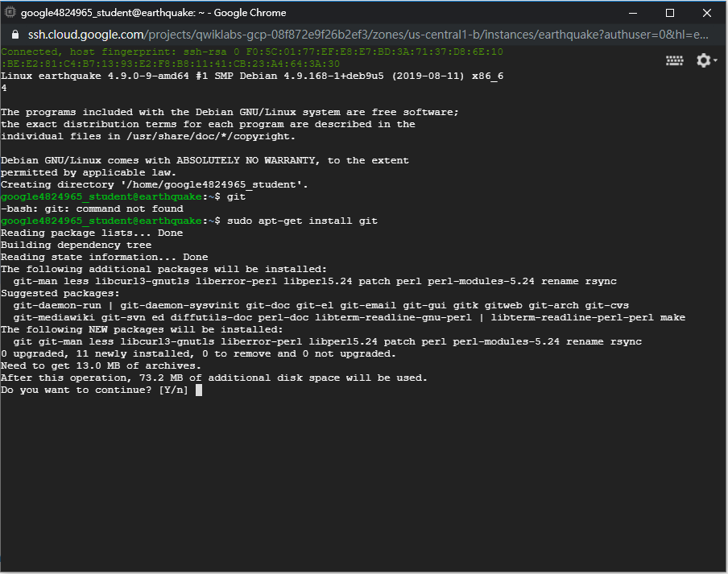Click 'Reading package lists... Done' line

pyautogui.click(x=92, y=233)
